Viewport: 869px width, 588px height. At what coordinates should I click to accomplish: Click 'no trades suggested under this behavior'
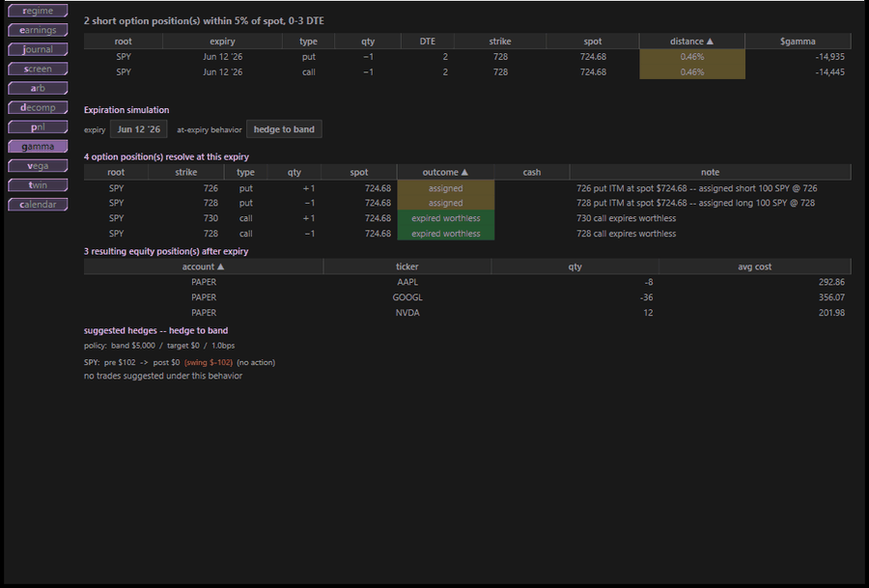click(163, 376)
